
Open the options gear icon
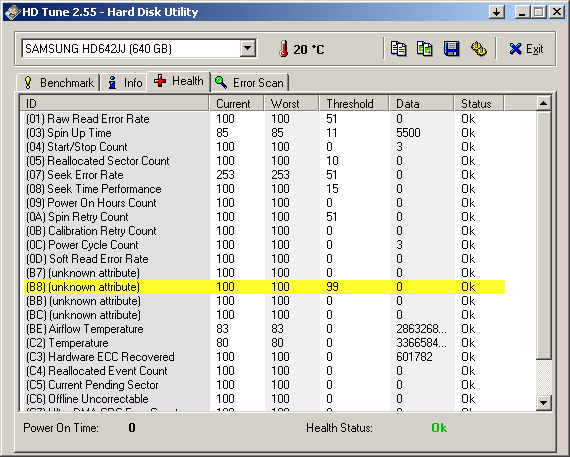pos(478,48)
